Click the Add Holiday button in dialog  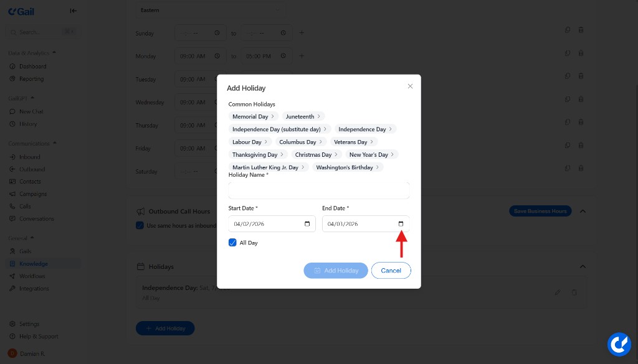click(x=336, y=271)
